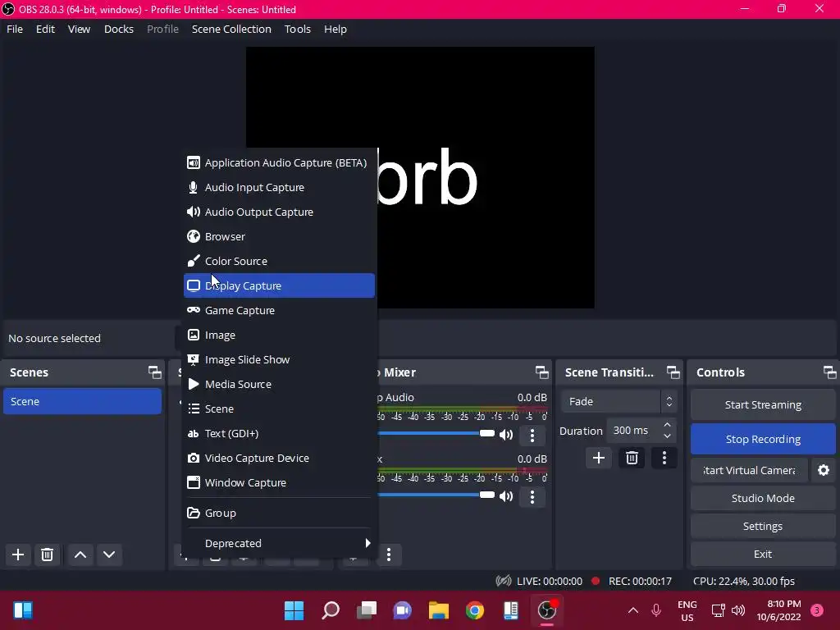Undock the Scenes panel

tap(155, 372)
